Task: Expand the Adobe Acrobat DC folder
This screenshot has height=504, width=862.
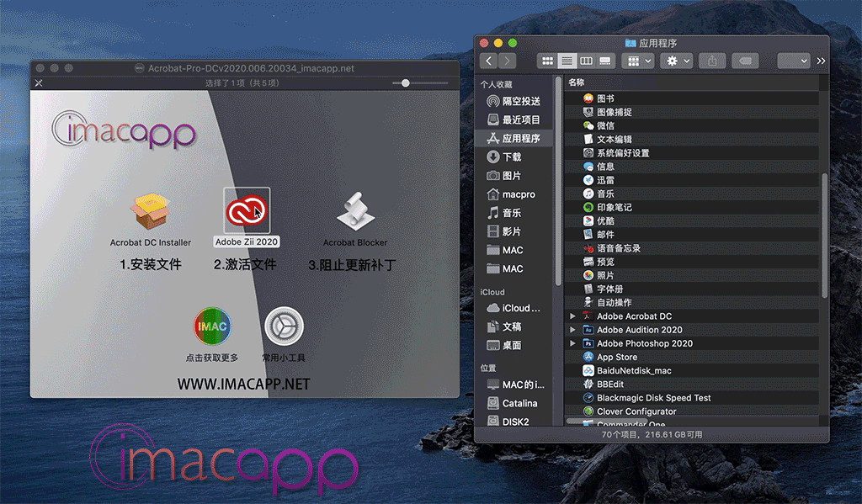Action: tap(572, 316)
